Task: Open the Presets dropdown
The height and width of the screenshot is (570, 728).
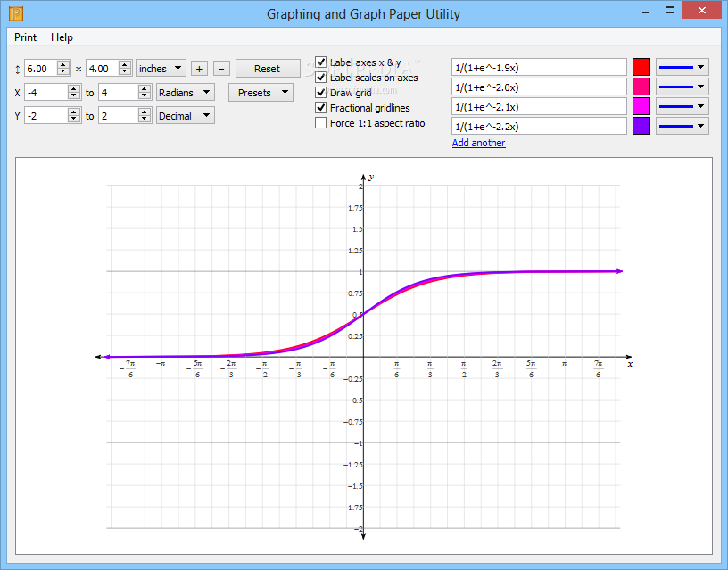Action: tap(261, 93)
